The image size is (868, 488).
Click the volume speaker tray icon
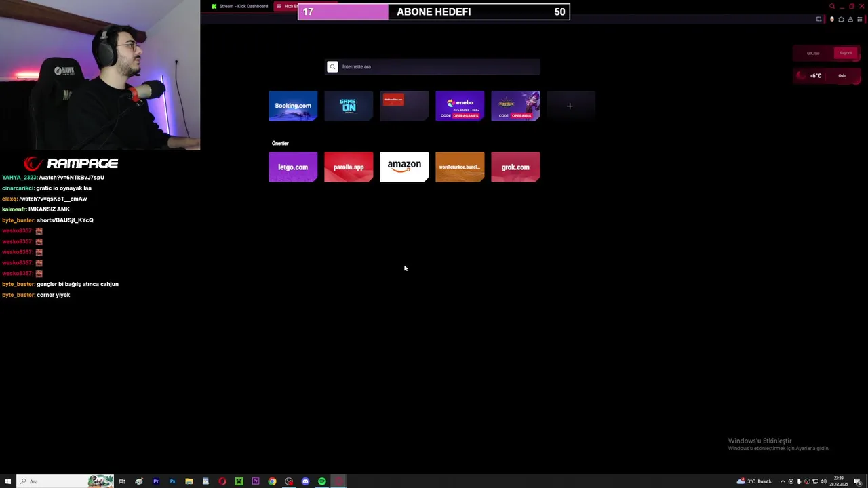[x=823, y=481]
